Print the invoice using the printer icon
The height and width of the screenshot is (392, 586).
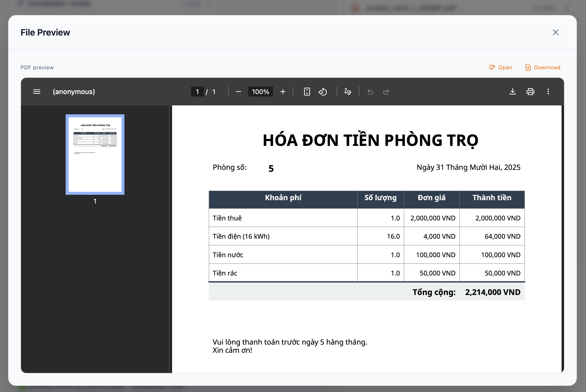530,92
